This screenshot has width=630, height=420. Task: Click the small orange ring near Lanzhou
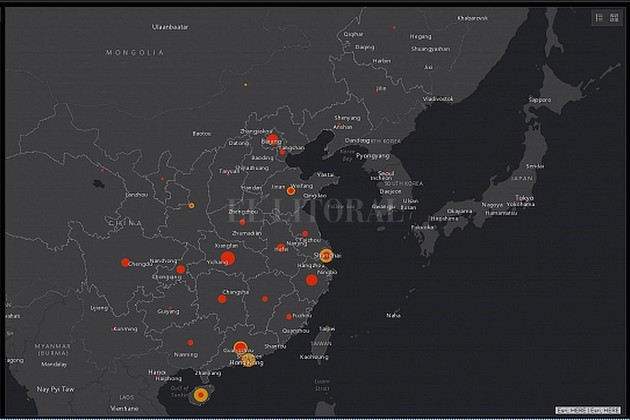pyautogui.click(x=191, y=206)
